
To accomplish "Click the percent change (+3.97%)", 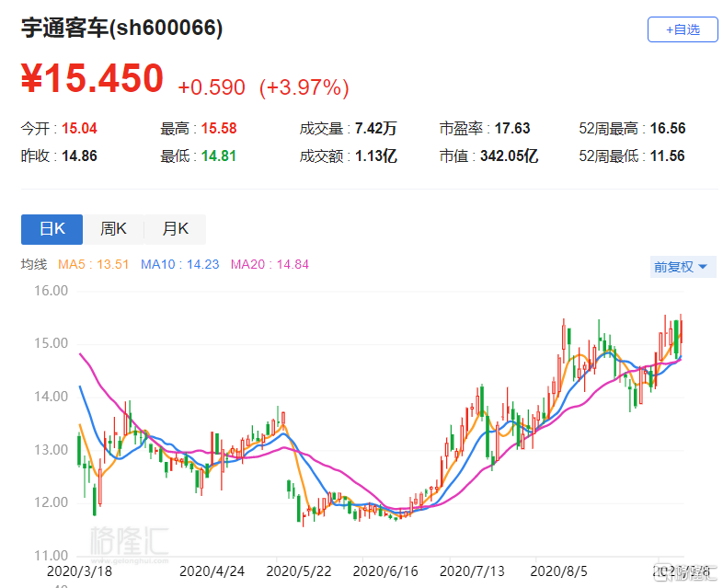I will tap(304, 87).
